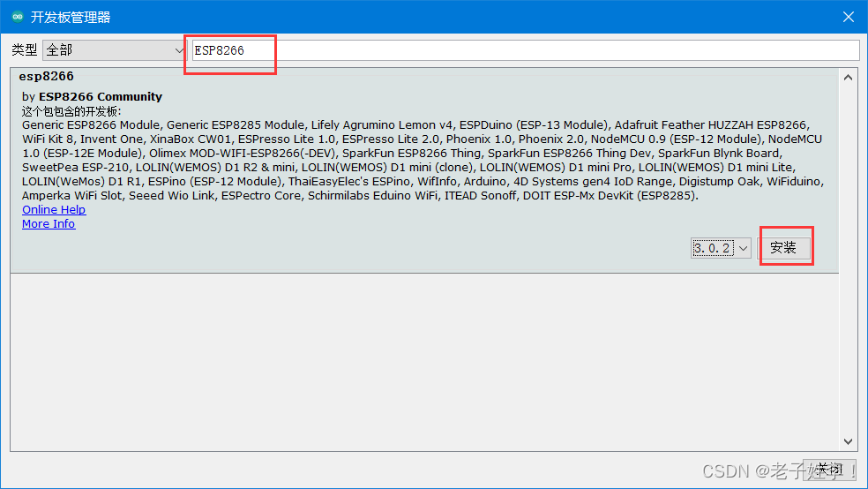Click the search field containing ESP8266

click(x=524, y=50)
